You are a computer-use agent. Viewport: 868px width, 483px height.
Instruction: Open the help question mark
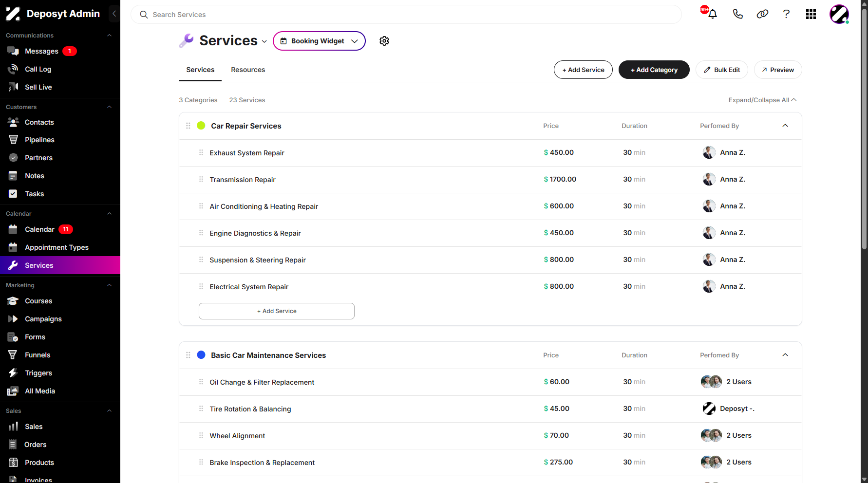(x=786, y=14)
